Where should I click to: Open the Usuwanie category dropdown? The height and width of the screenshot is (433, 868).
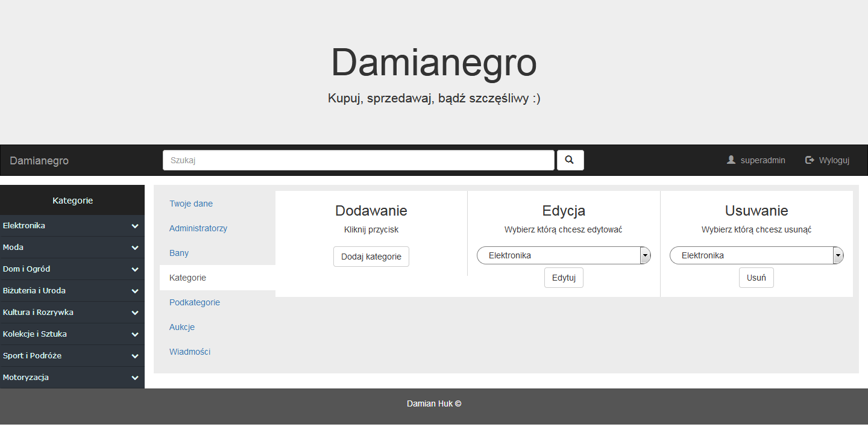pos(838,255)
